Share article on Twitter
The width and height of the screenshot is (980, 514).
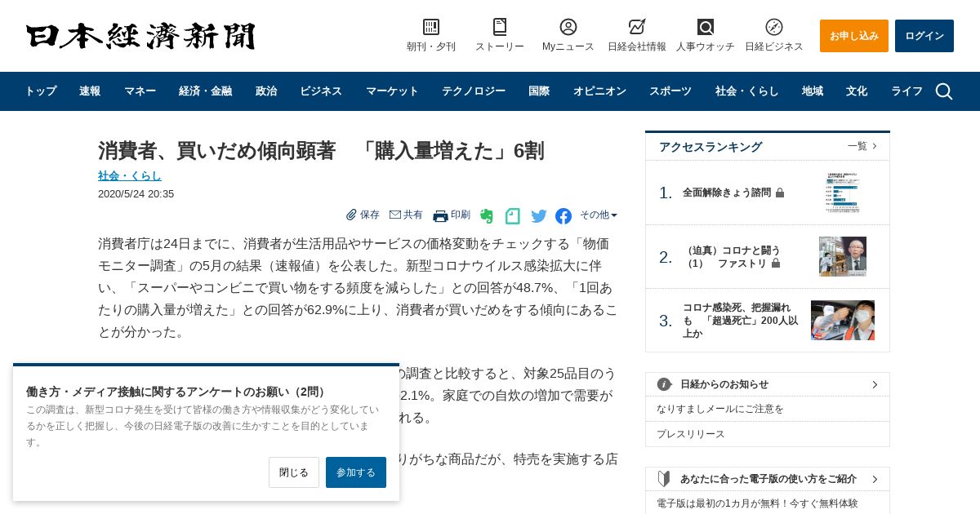click(x=539, y=216)
